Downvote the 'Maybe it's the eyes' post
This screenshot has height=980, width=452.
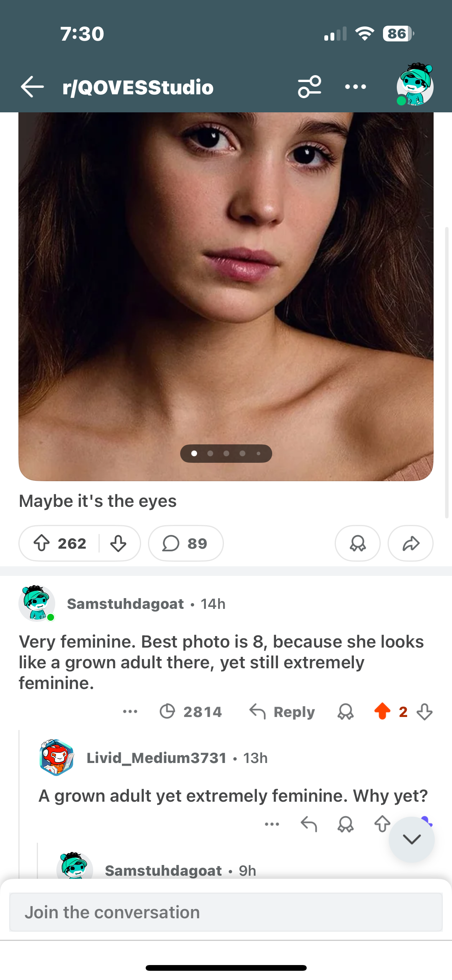coord(118,543)
